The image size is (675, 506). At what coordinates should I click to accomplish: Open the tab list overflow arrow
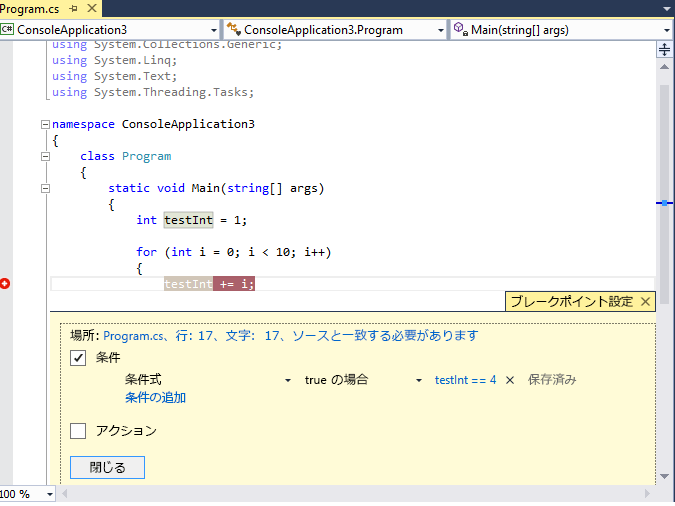667,9
